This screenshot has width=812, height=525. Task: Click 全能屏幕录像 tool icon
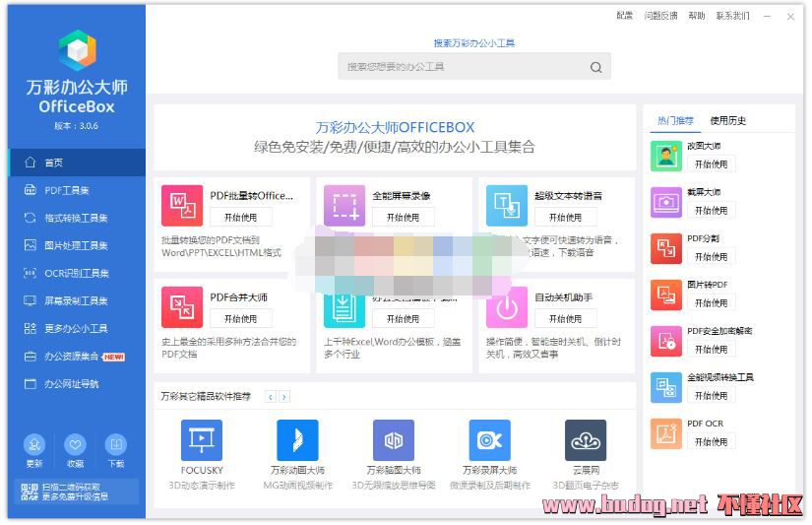pos(344,206)
